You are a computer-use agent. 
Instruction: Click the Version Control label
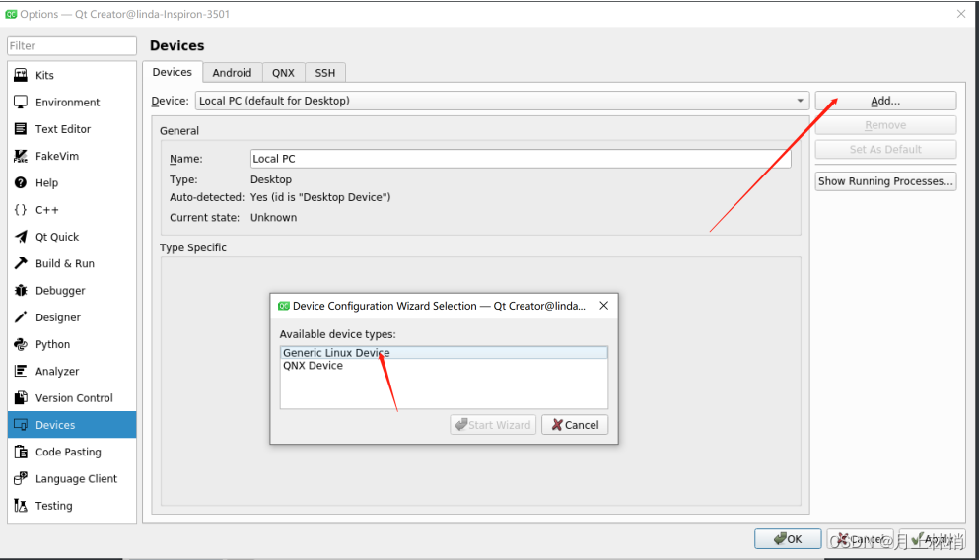pos(74,397)
